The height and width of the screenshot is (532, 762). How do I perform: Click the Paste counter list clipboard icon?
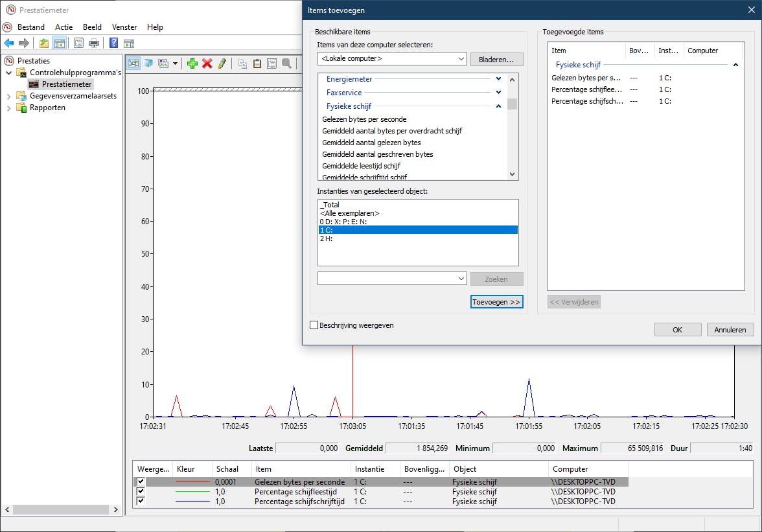coord(257,63)
